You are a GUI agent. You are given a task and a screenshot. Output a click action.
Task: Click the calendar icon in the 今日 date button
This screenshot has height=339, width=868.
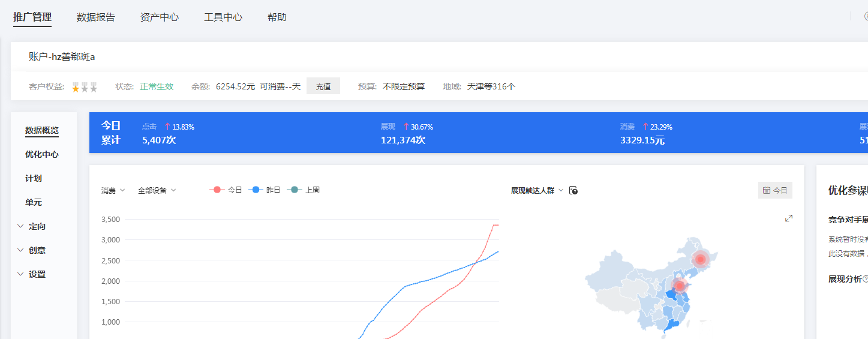coord(767,190)
